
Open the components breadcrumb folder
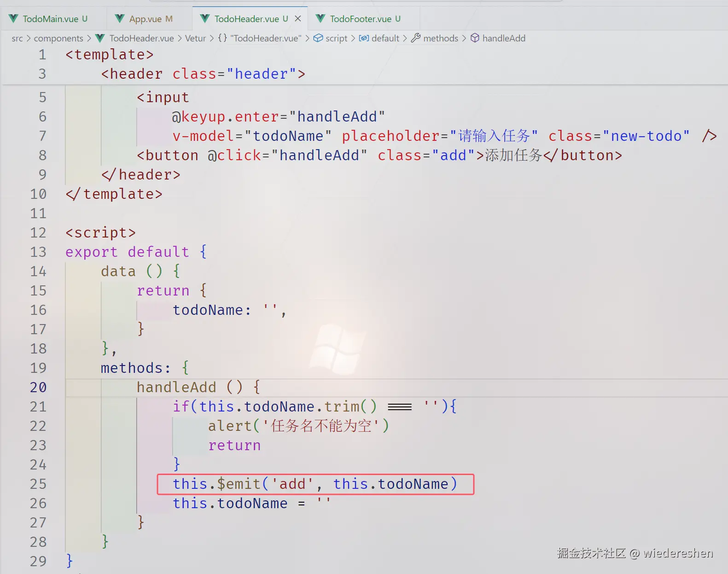pos(58,38)
